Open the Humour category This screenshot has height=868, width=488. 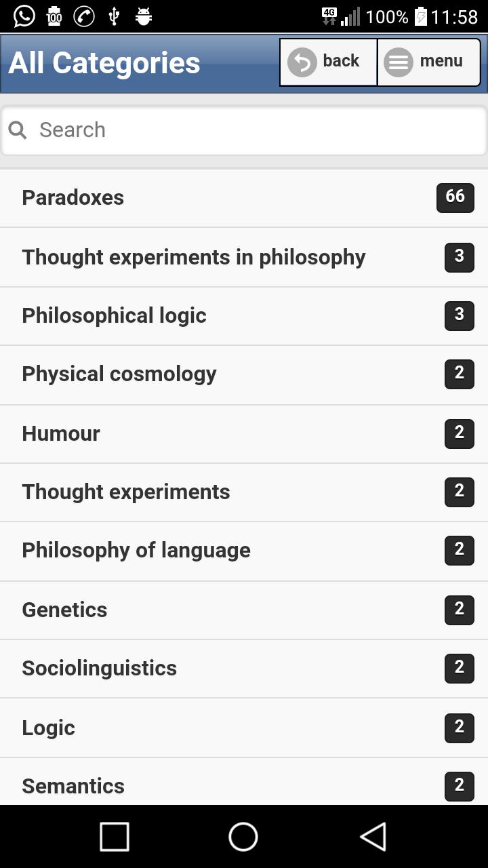click(244, 434)
